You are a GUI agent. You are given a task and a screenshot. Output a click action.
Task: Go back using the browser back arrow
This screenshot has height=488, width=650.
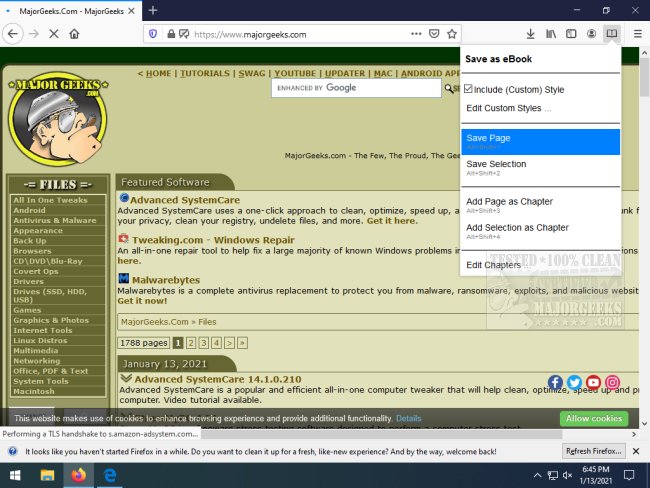tap(13, 34)
